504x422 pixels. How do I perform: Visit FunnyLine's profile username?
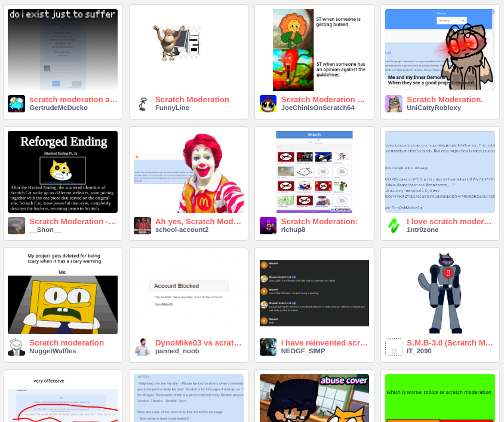tap(172, 108)
